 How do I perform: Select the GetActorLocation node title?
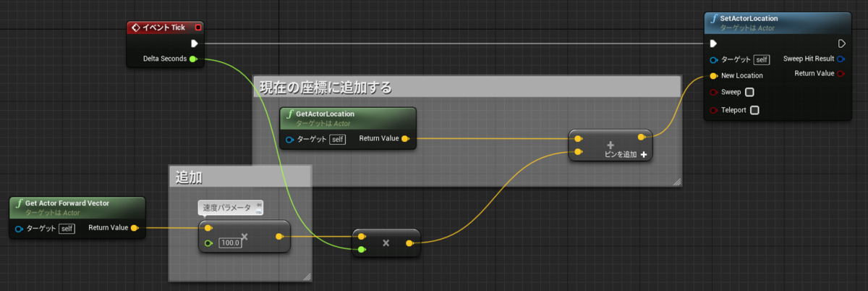325,114
